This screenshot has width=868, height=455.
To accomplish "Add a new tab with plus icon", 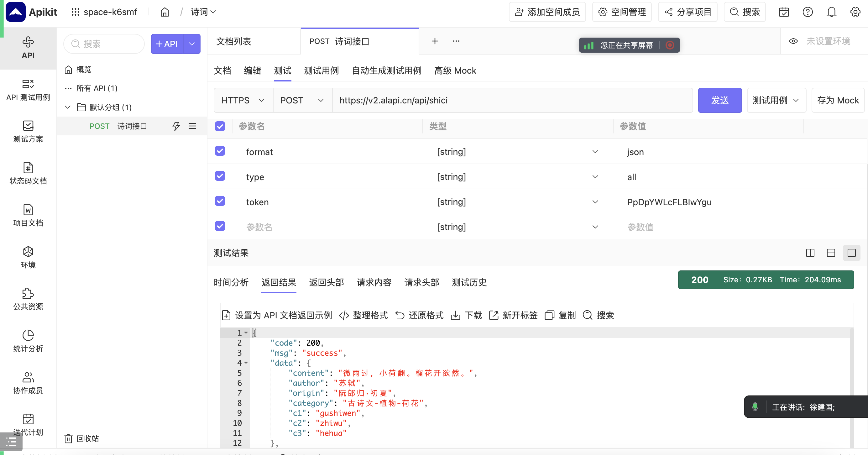I will [435, 41].
